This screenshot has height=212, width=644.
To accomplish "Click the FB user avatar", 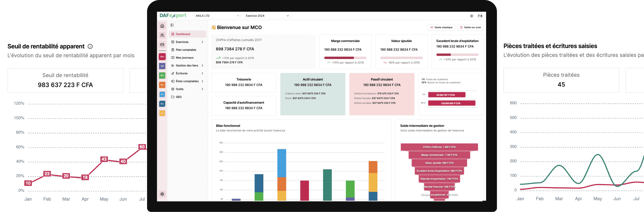I will pos(480,16).
